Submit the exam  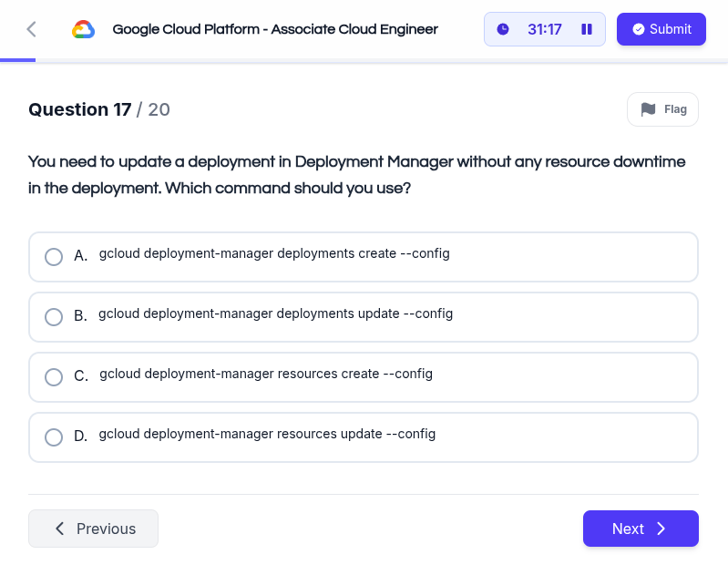tap(661, 29)
